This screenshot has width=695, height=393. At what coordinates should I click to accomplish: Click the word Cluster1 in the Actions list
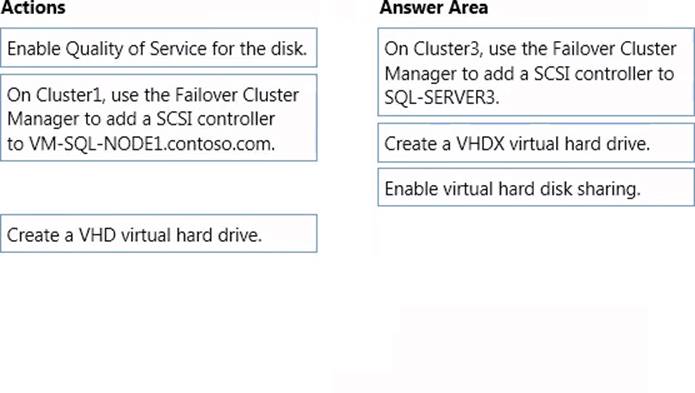click(69, 95)
